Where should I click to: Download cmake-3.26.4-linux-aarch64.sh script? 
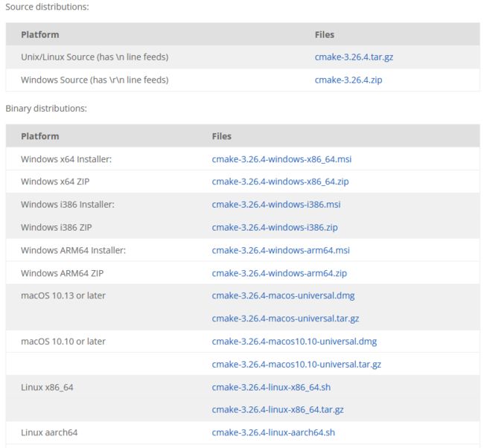pos(273,432)
